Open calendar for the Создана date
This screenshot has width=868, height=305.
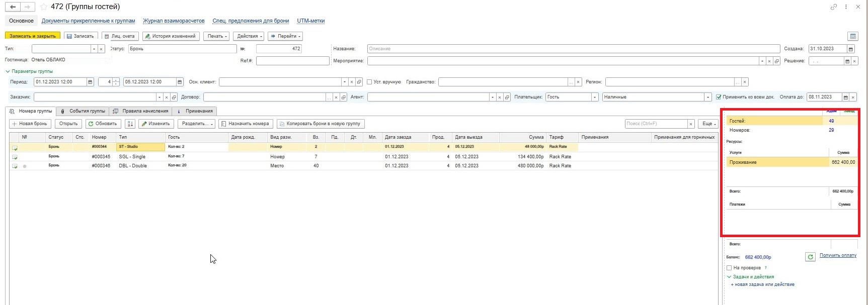pyautogui.click(x=851, y=49)
